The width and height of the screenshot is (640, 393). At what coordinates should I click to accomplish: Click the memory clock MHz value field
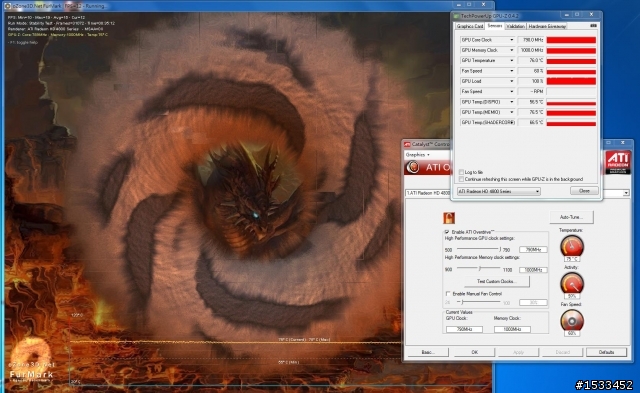point(533,270)
